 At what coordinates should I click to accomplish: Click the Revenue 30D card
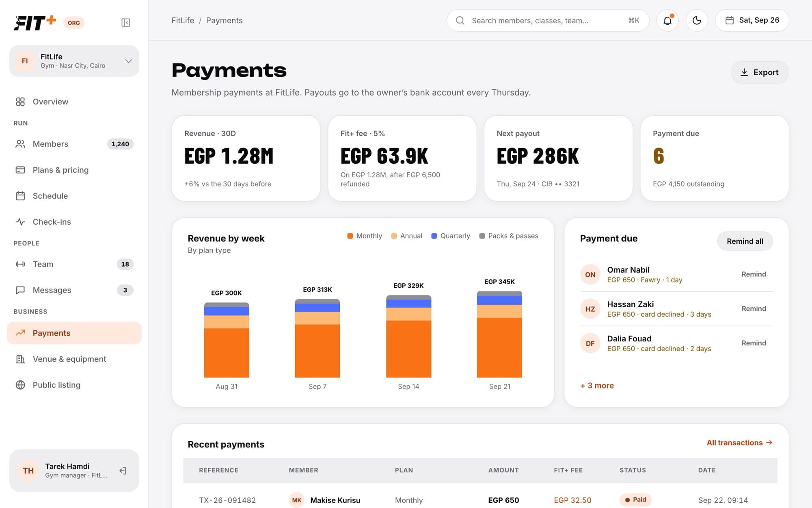246,158
